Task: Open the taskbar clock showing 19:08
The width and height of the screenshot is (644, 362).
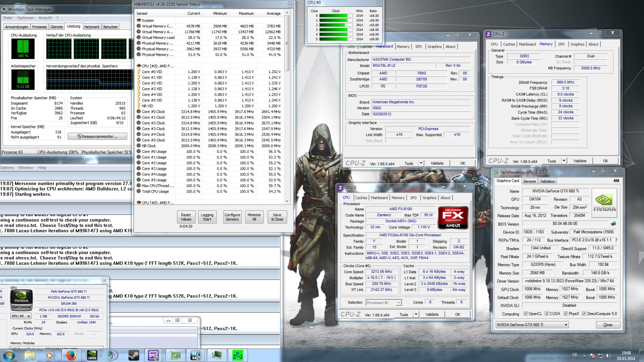Action: tap(626, 356)
